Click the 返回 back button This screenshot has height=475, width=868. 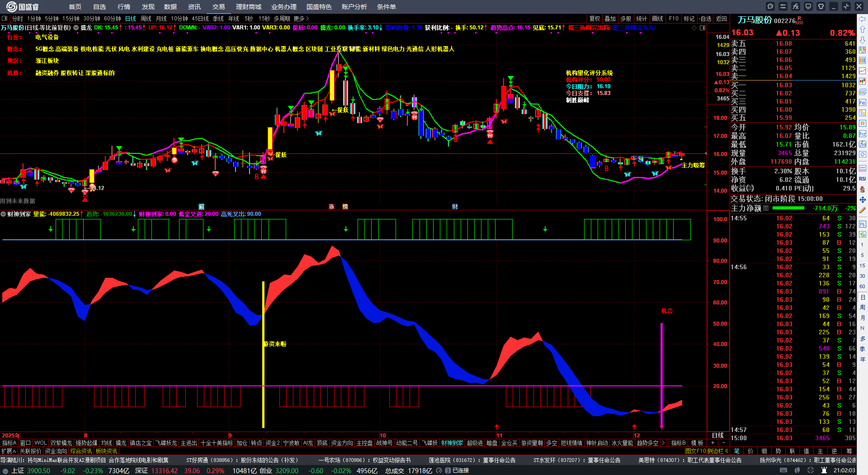(x=722, y=19)
